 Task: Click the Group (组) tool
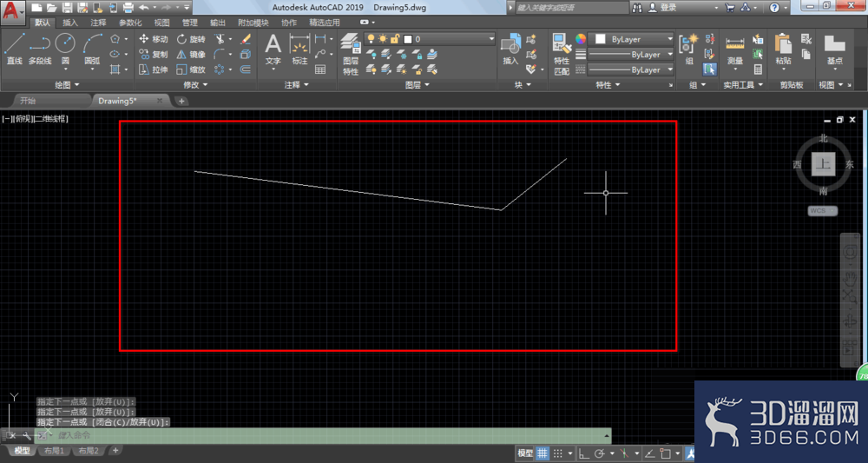pos(689,49)
